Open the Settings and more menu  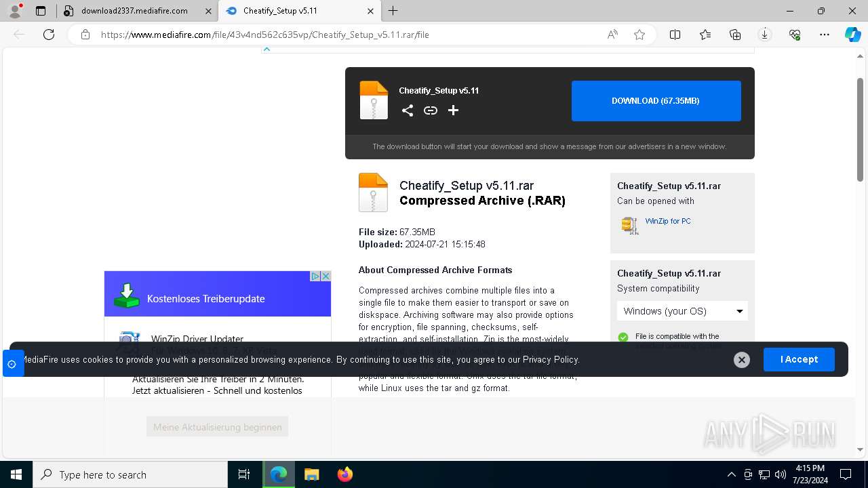coord(825,35)
